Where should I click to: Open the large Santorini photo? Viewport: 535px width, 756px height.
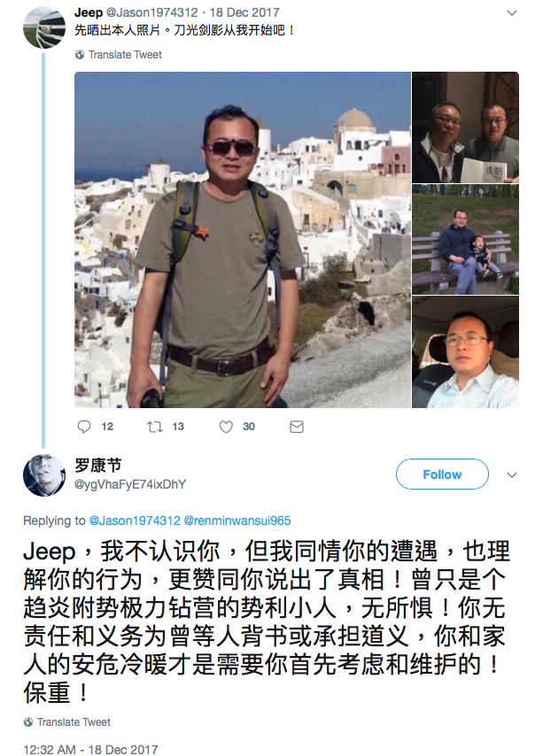pos(243,240)
